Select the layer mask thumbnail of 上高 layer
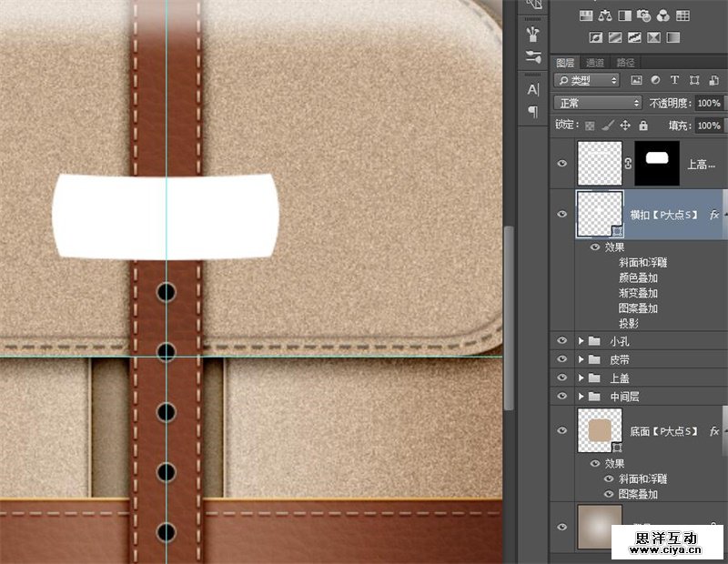This screenshot has width=728, height=564. tap(656, 164)
